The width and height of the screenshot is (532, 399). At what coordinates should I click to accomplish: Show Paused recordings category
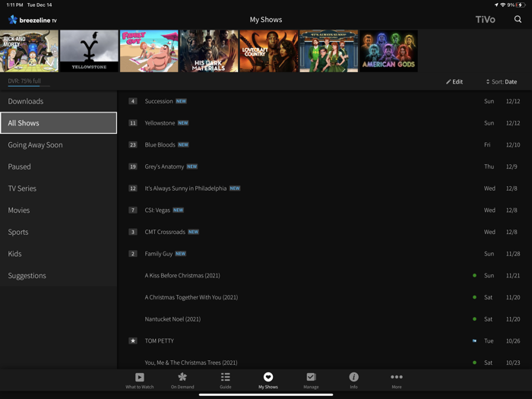click(x=59, y=166)
